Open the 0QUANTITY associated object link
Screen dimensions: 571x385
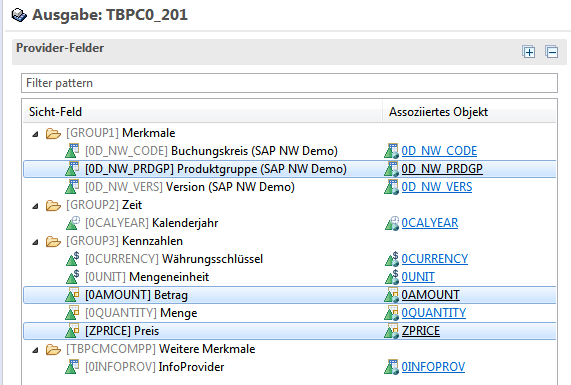pyautogui.click(x=434, y=313)
